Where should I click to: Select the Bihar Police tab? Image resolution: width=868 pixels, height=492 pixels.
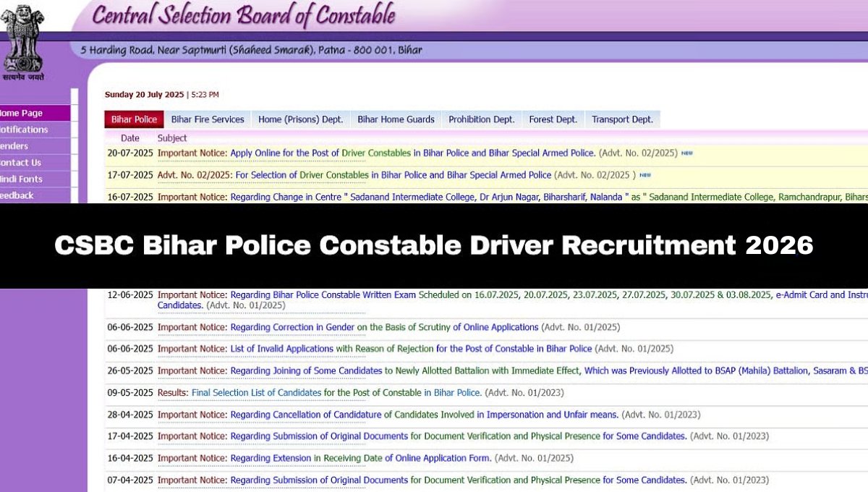(x=134, y=119)
